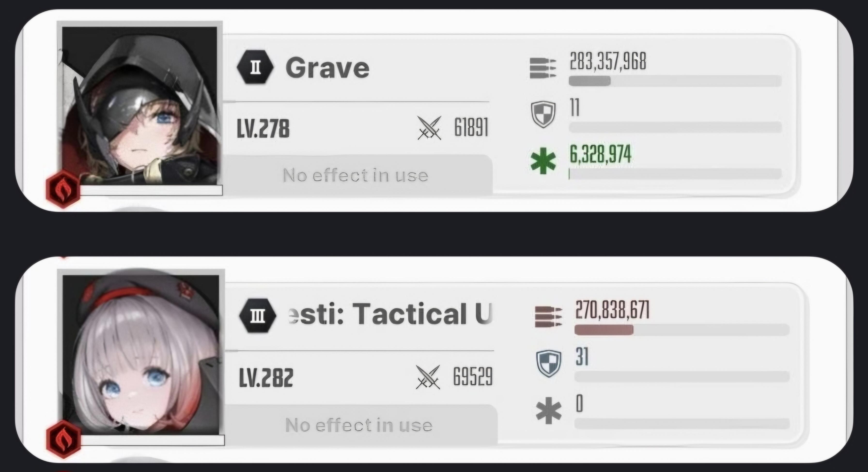Click Grave's damage dealt progress bar
868x472 pixels.
coord(675,81)
